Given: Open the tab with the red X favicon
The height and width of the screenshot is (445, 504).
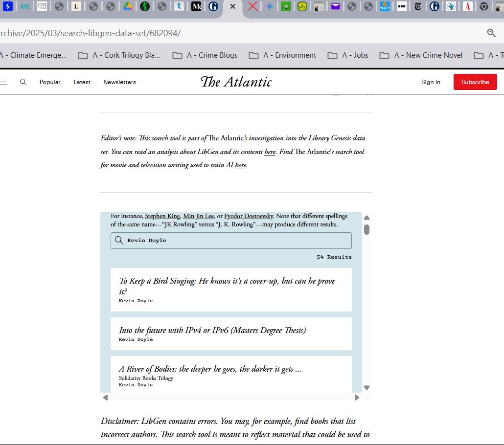Looking at the screenshot, I should coord(253,6).
